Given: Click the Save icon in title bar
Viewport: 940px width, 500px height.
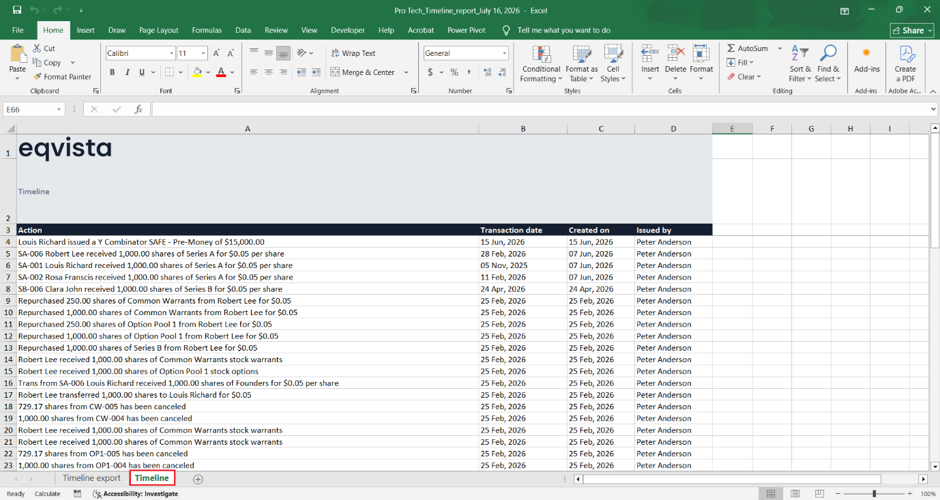Looking at the screenshot, I should pos(17,10).
